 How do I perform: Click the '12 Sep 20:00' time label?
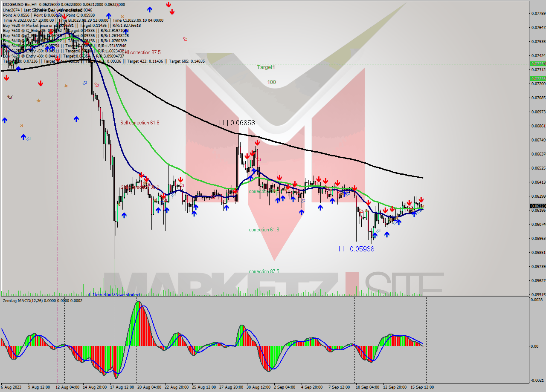tap(395, 387)
